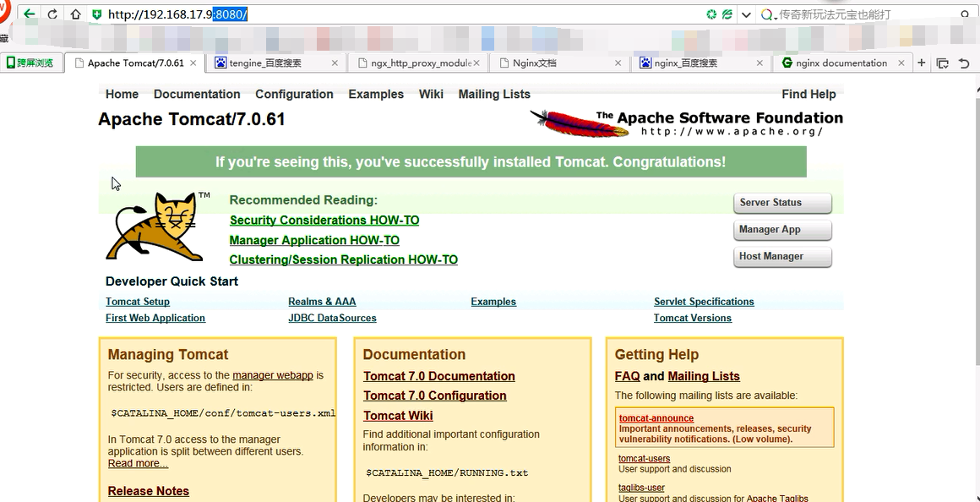Open the First Web Application link
The height and width of the screenshot is (502, 980).
(x=155, y=318)
